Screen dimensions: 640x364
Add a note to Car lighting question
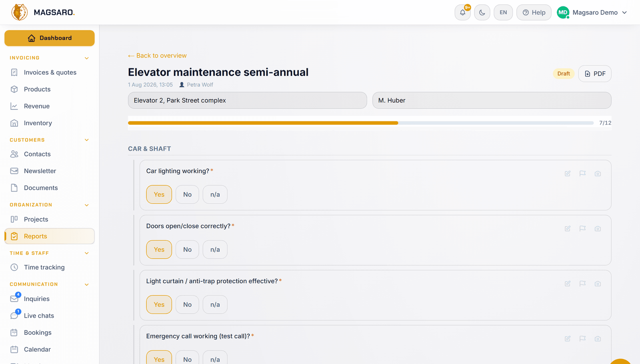[568, 173]
